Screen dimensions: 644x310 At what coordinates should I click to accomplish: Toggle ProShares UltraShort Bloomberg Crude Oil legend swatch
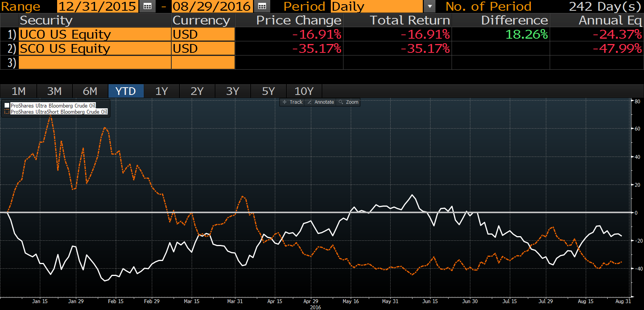7,112
